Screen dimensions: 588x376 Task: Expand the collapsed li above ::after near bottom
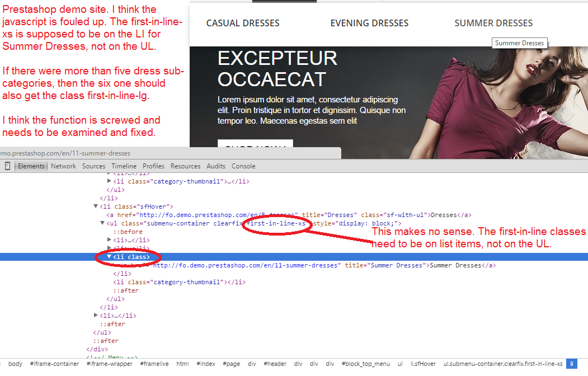click(96, 315)
